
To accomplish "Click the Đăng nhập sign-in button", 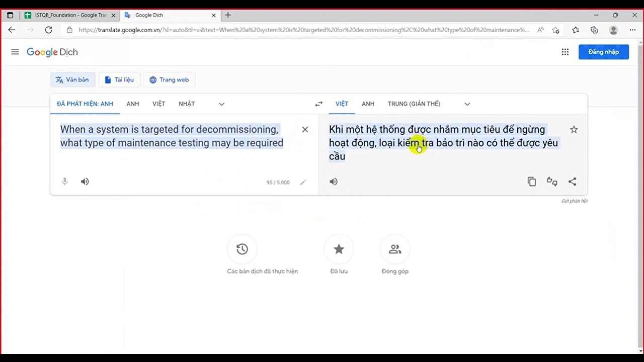I will click(604, 52).
